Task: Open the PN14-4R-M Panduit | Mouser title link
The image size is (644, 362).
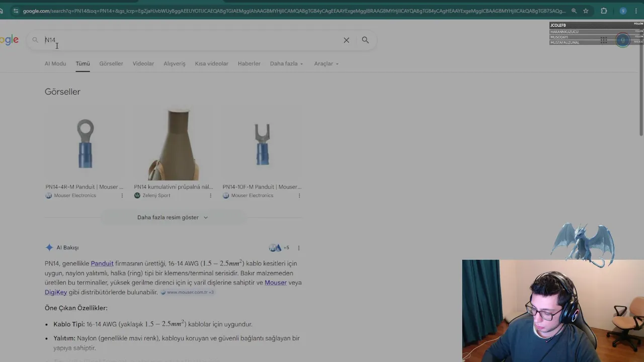Action: coord(85,187)
